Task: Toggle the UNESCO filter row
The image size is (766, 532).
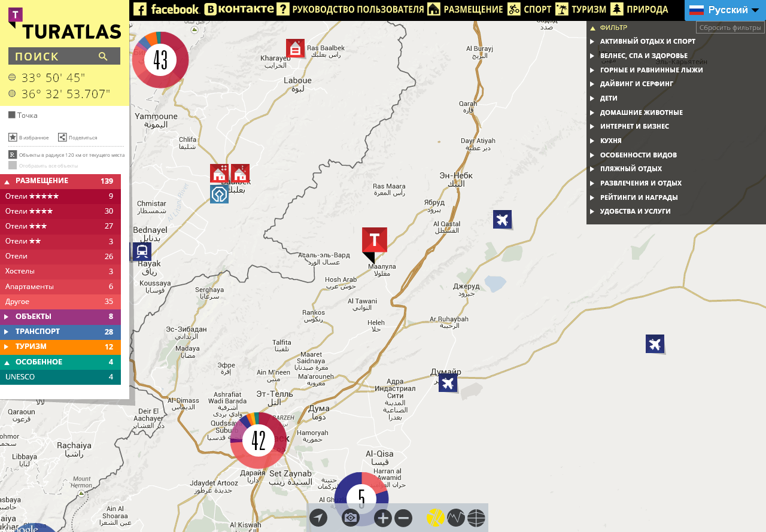Action: [60, 377]
